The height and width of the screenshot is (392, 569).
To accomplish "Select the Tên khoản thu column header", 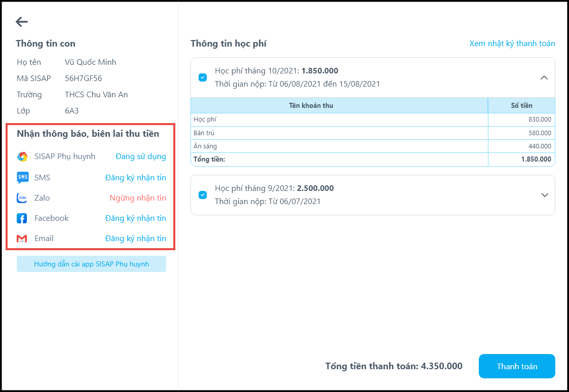I will point(339,105).
